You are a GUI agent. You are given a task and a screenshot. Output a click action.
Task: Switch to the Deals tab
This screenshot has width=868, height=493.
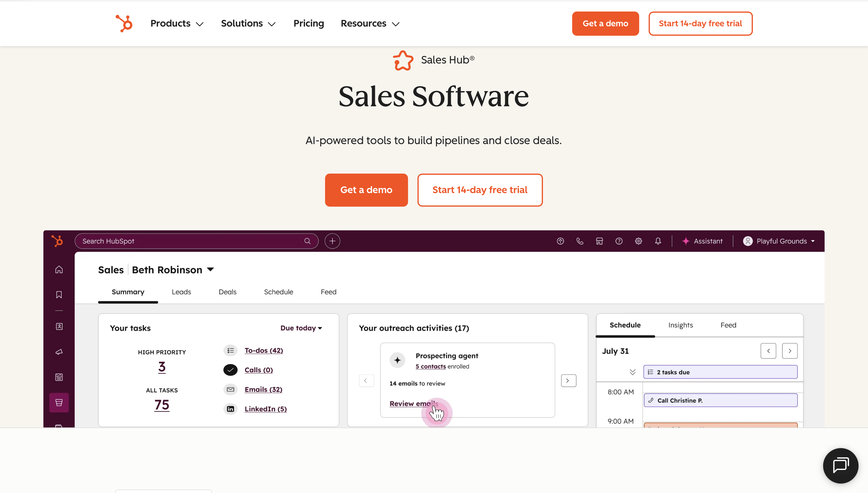(228, 292)
